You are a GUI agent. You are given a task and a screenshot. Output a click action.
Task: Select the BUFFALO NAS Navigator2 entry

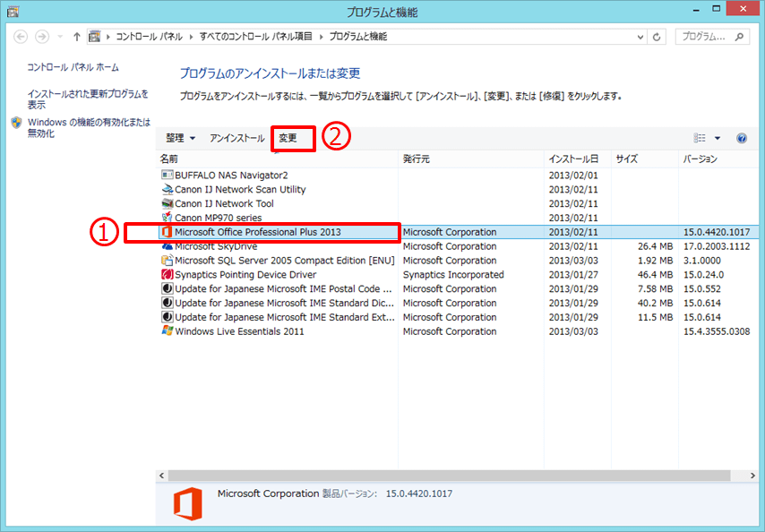coord(231,175)
